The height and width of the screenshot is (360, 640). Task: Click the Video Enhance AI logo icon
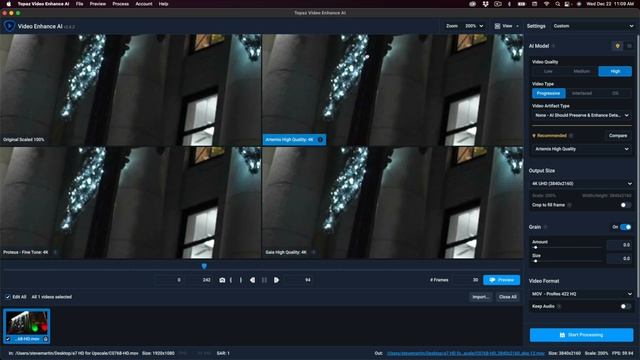pos(9,26)
